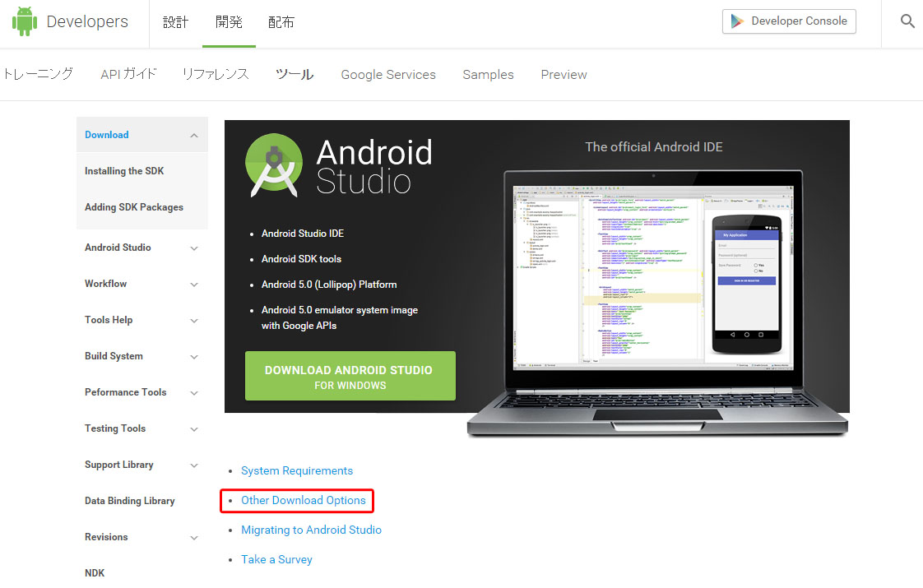Open Support Library in the sidebar

point(119,465)
